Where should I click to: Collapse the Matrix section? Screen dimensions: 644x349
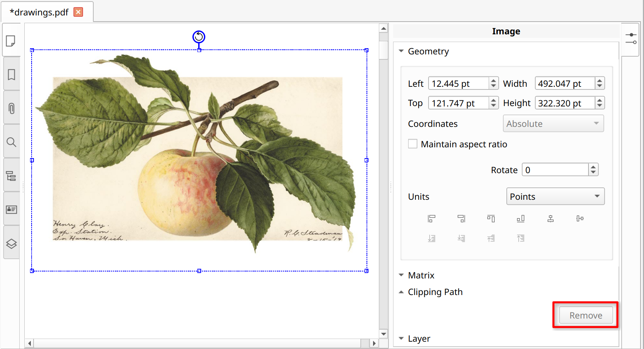(x=401, y=275)
